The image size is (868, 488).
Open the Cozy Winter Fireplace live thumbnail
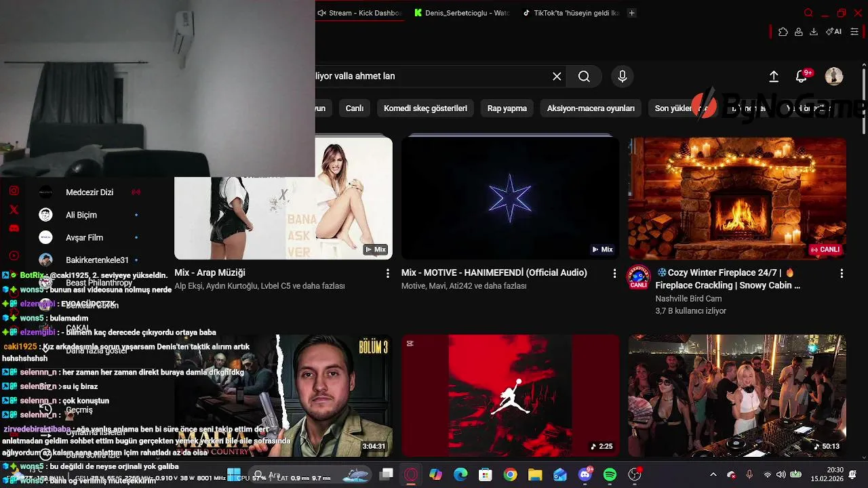point(737,198)
